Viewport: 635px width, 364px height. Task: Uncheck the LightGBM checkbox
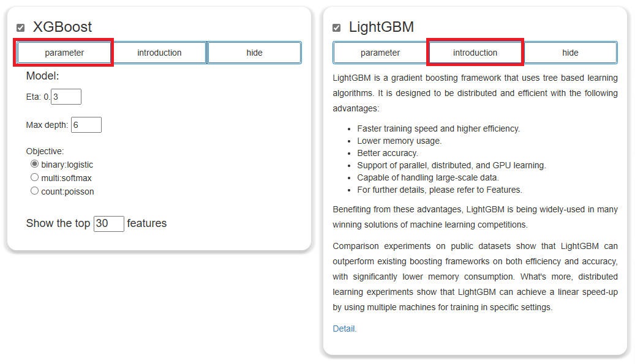tap(337, 28)
